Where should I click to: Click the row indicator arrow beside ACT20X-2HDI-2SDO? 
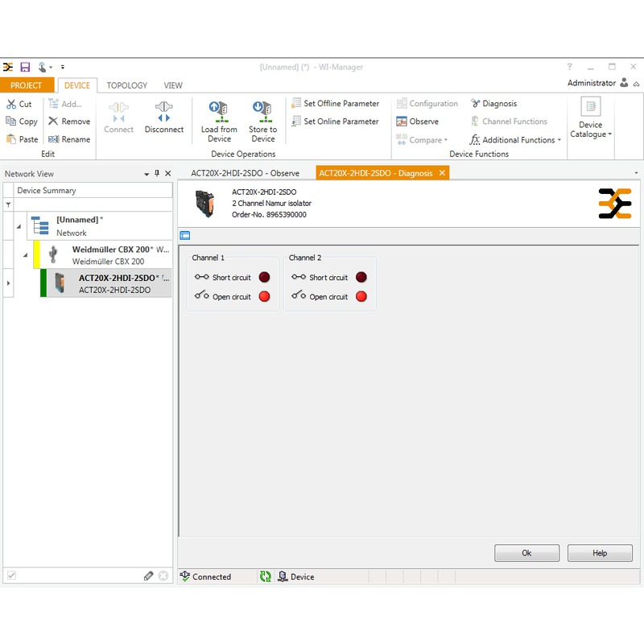coord(8,283)
